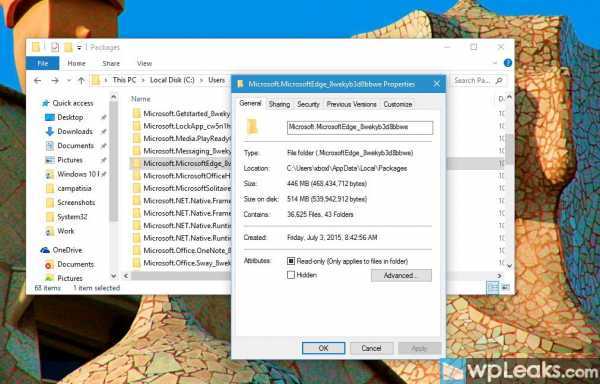The height and width of the screenshot is (384, 600).
Task: Click scroll down arrow in navigation pane
Action: coord(113,275)
